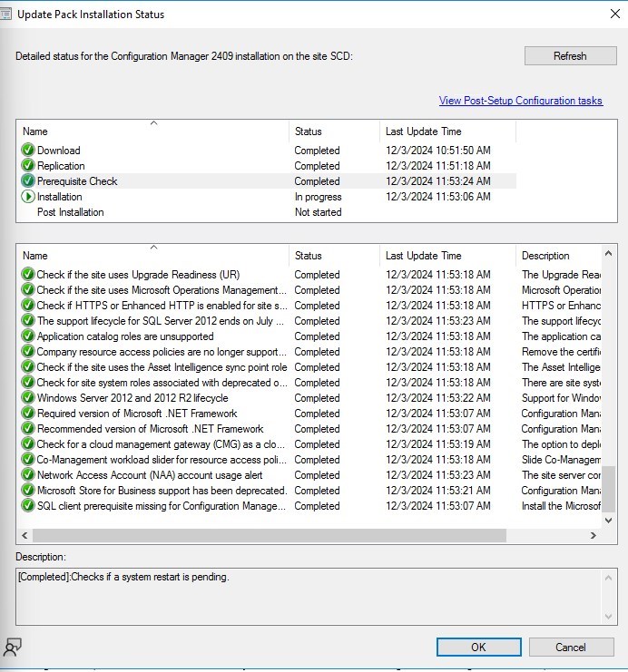Close the Update Pack Installation Status window
628x672 pixels.
(x=615, y=14)
